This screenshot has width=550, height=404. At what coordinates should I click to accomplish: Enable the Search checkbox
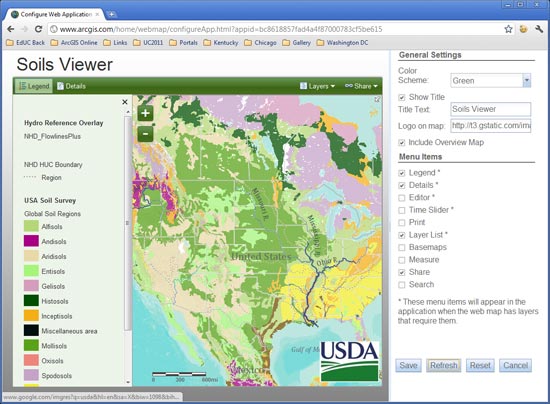[x=402, y=285]
